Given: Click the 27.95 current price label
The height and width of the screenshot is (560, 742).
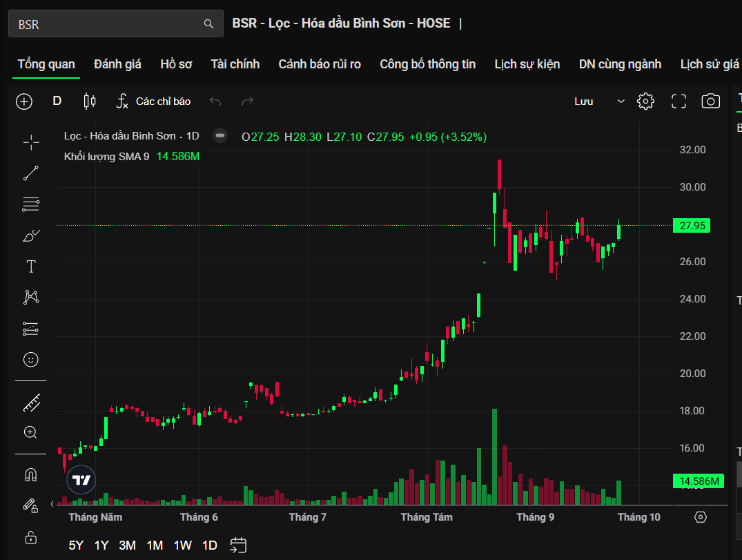Looking at the screenshot, I should (x=692, y=225).
